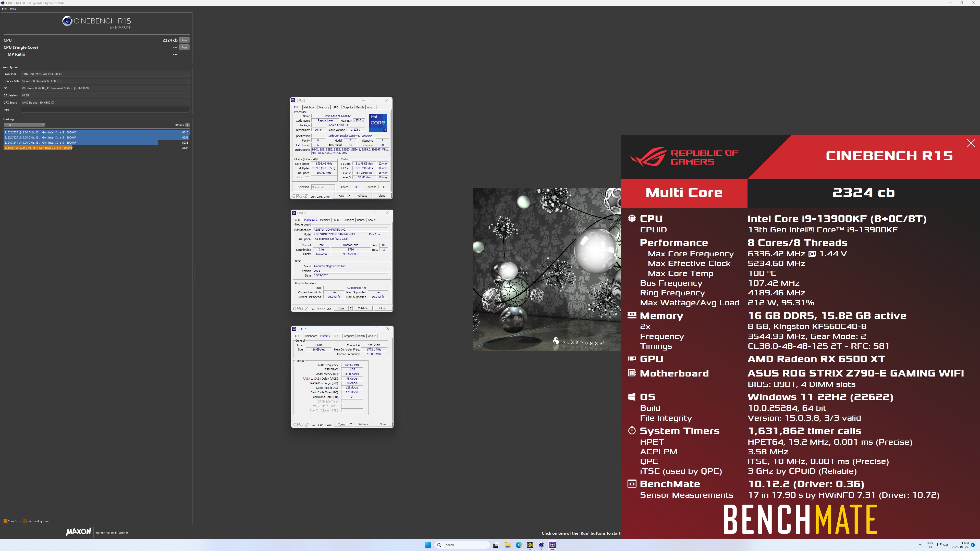Open Bench tab in bottom CPU-Z window

click(x=361, y=336)
